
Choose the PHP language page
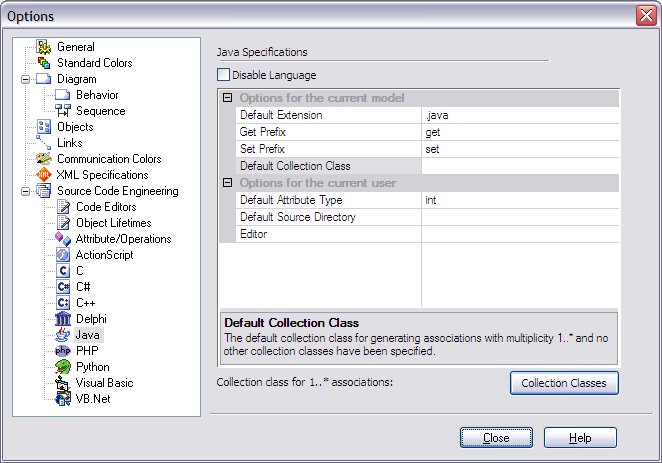tap(87, 351)
